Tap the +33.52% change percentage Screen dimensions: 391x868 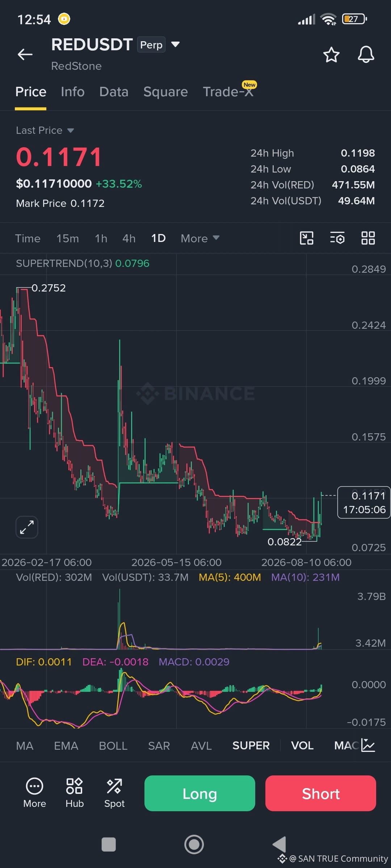(x=119, y=184)
